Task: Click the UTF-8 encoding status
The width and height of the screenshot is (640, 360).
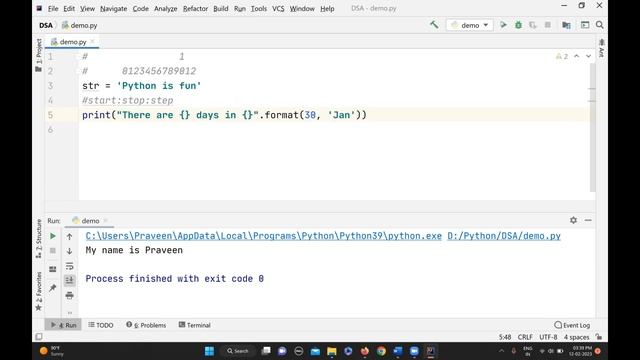Action: coord(548,337)
